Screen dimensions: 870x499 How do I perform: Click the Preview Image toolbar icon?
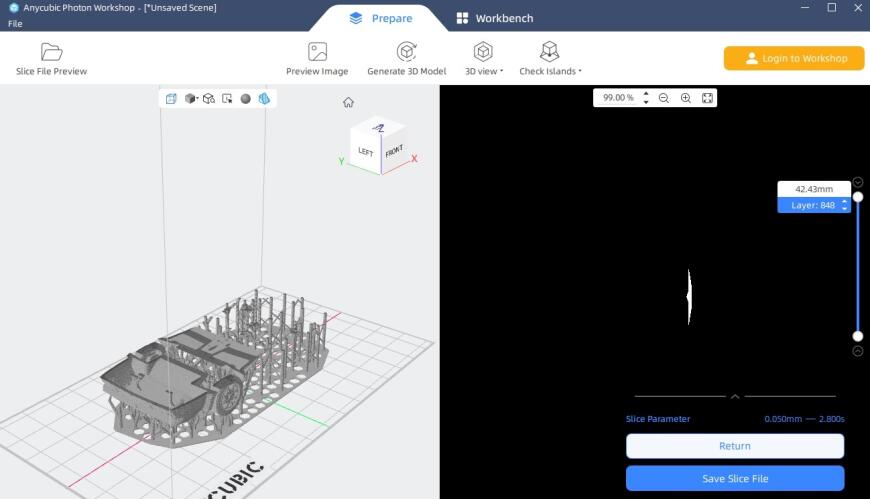point(317,52)
